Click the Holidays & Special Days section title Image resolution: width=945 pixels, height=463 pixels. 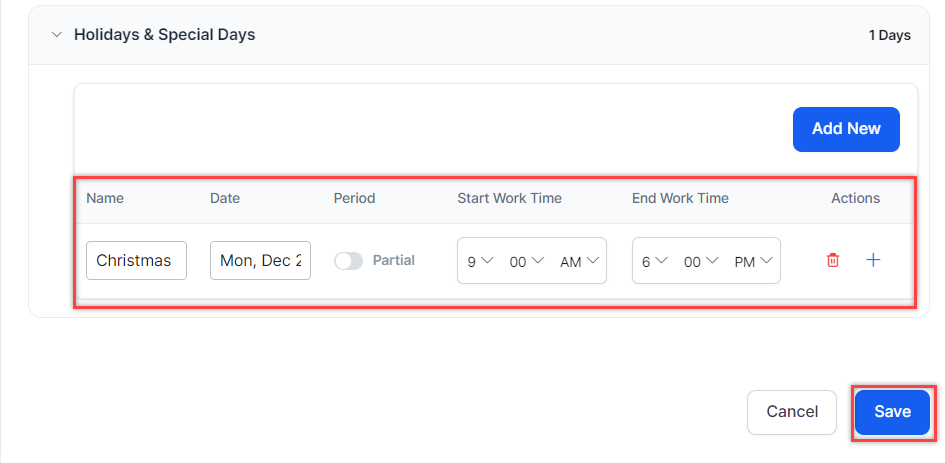[164, 35]
